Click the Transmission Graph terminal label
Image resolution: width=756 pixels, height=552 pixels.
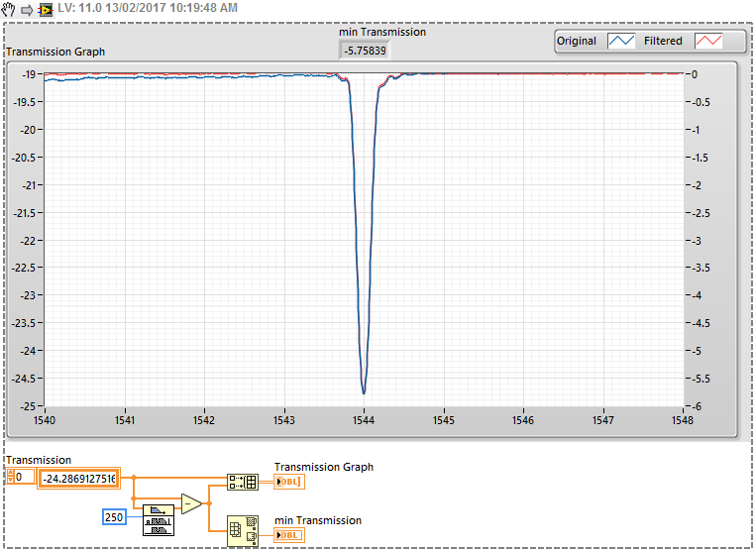click(x=324, y=467)
